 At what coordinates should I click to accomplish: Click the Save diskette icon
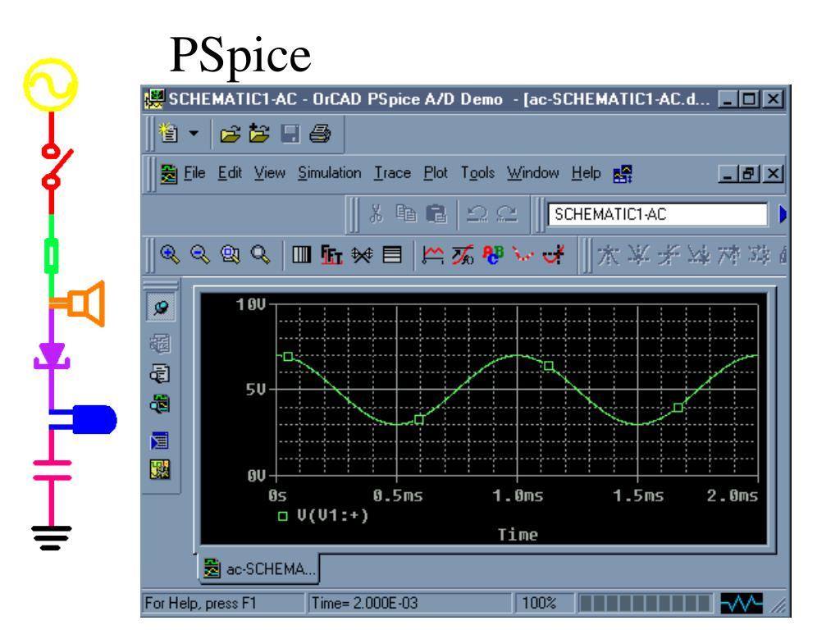290,134
